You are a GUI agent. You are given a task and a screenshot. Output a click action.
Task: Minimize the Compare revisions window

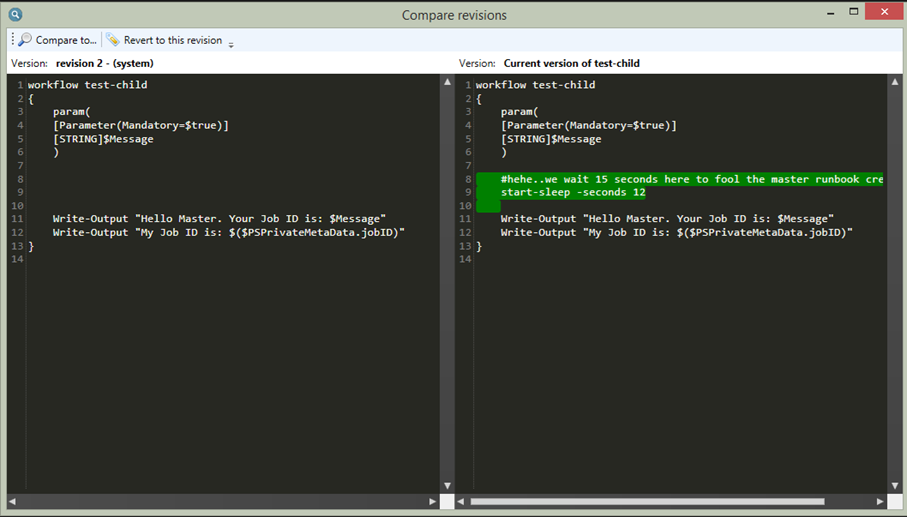tap(831, 12)
